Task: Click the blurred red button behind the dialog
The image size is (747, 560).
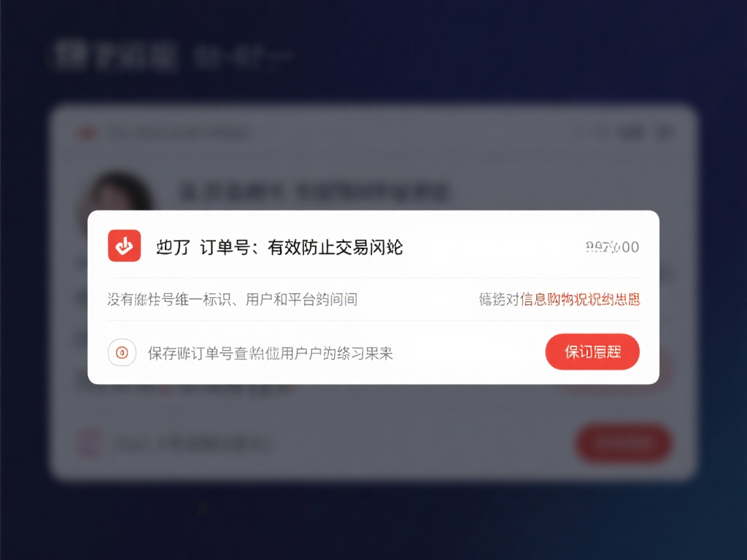Action: pos(624,443)
